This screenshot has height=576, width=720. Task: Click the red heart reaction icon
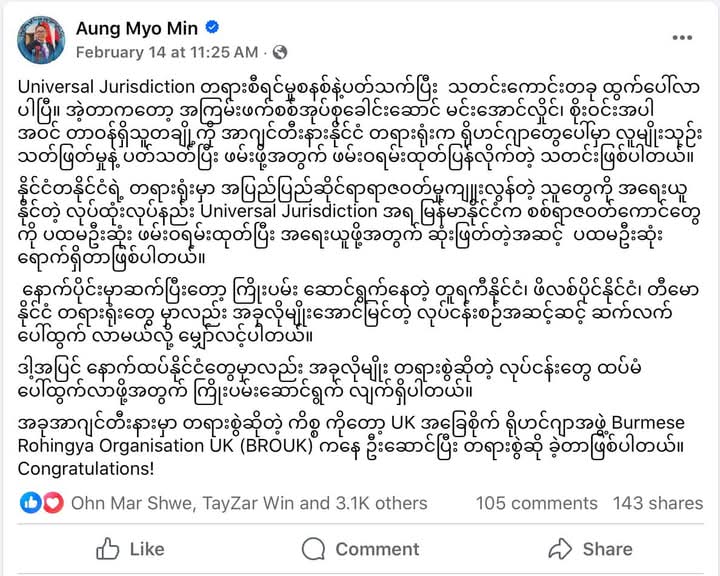pos(50,503)
